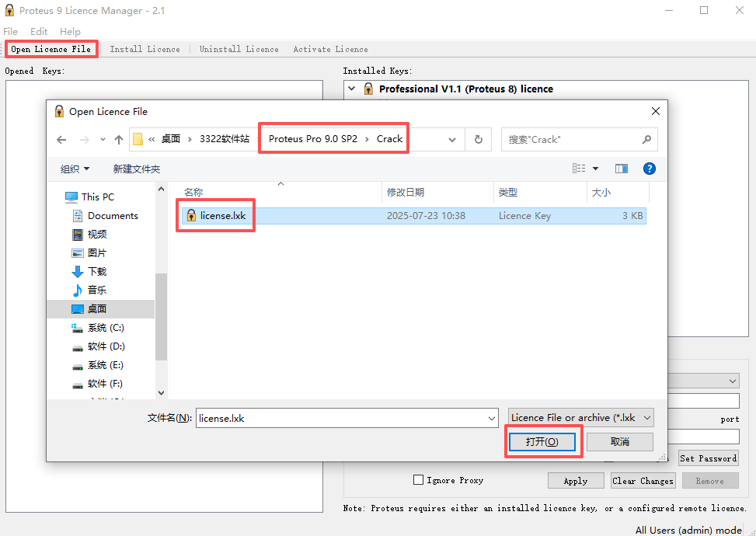Change view mode icon
Viewport: 756px width, 536px height.
[x=579, y=169]
